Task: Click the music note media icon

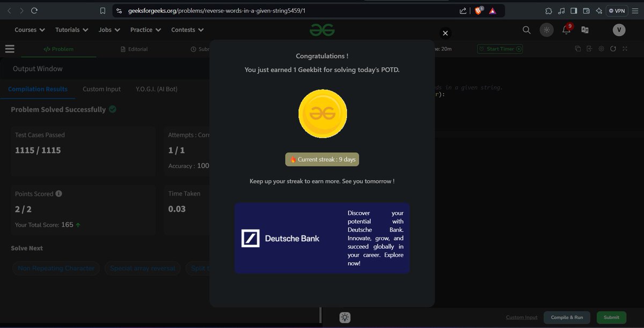Action: [x=561, y=10]
